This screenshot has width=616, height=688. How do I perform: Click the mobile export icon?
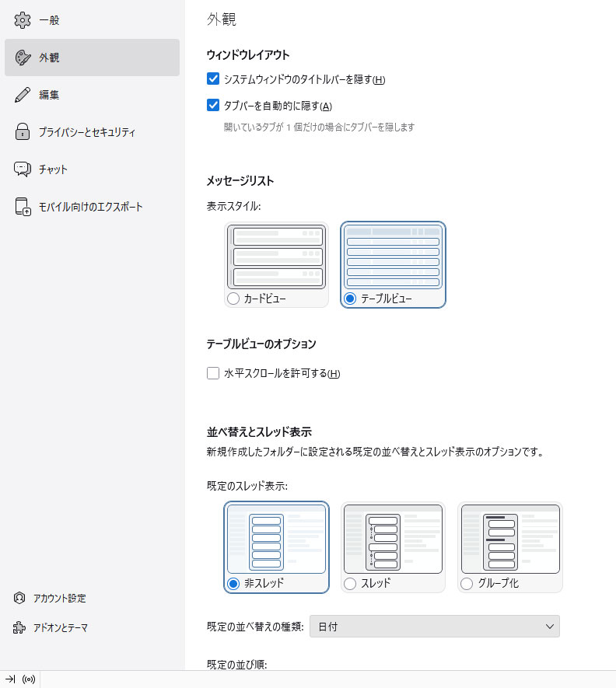coord(23,207)
